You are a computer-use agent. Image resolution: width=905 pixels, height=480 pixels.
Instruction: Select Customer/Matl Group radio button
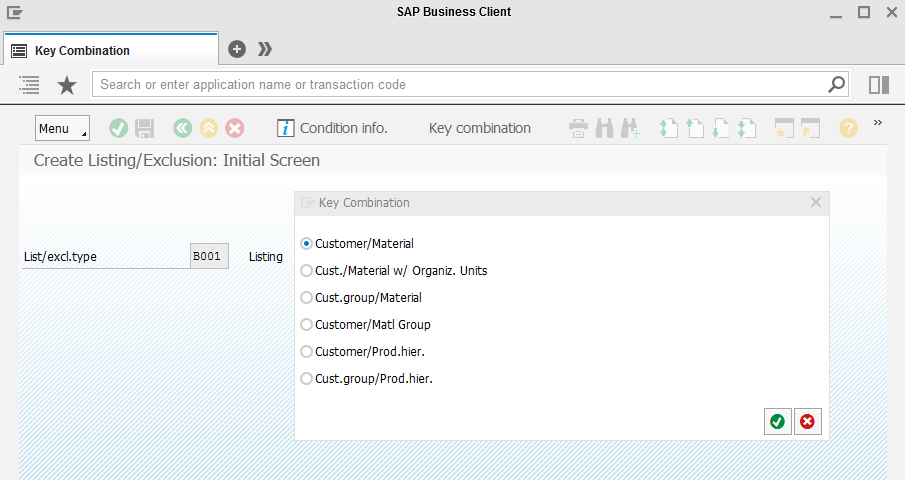pyautogui.click(x=306, y=324)
